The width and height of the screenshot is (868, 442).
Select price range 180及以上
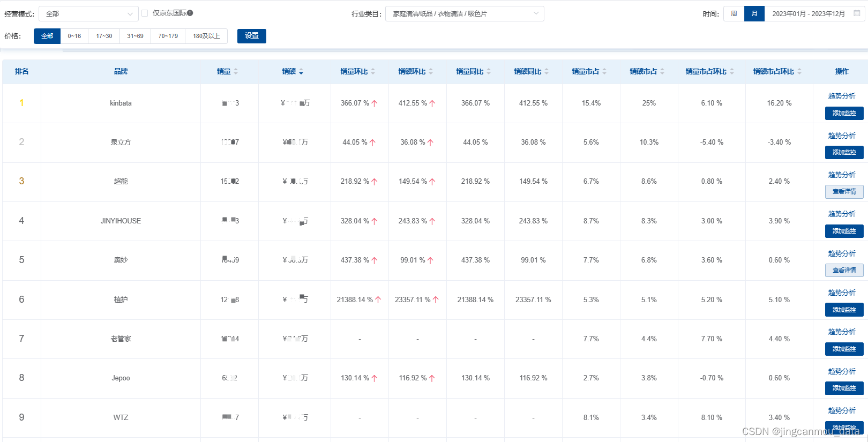point(206,36)
